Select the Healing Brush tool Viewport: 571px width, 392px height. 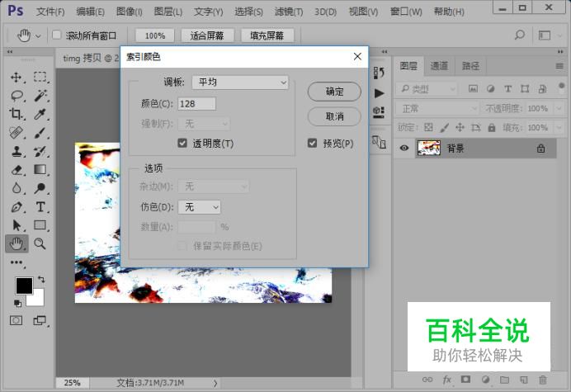pyautogui.click(x=16, y=133)
